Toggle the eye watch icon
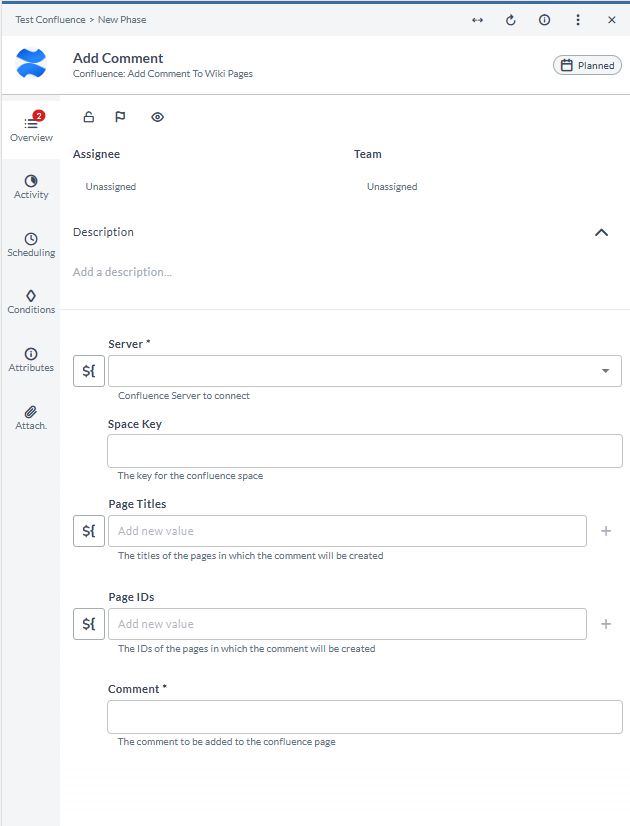Image resolution: width=630 pixels, height=826 pixels. pos(157,117)
